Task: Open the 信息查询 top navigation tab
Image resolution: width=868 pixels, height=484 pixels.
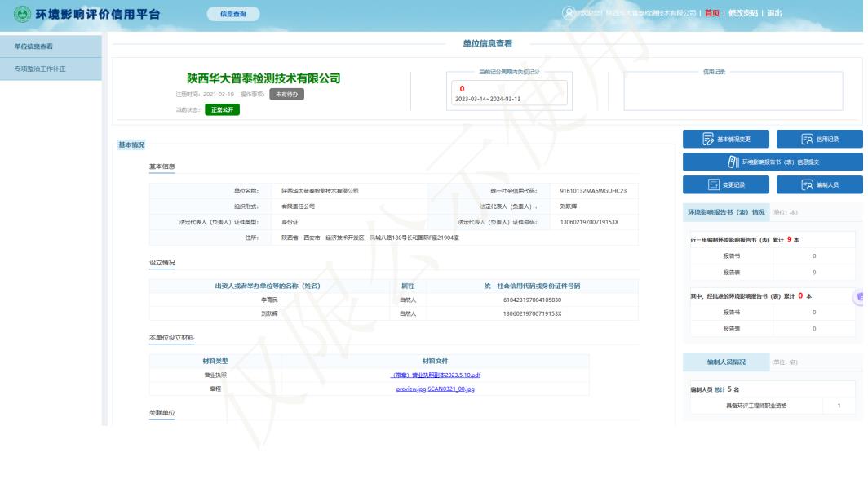Action: pos(233,14)
